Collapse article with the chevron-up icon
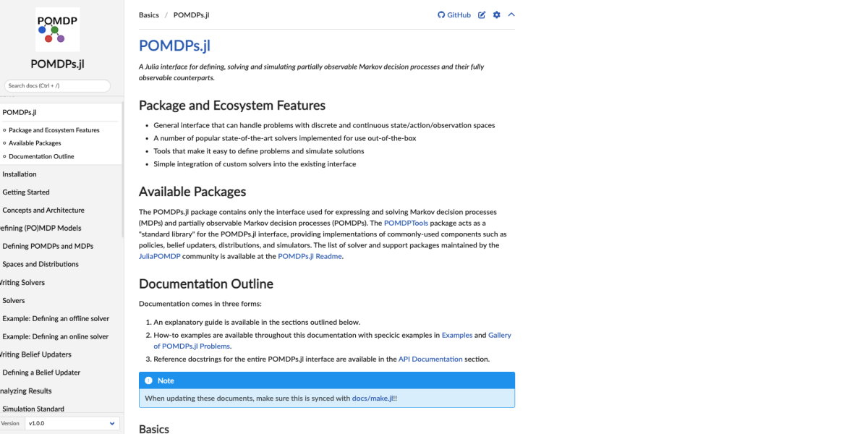The height and width of the screenshot is (434, 868). pyautogui.click(x=511, y=15)
